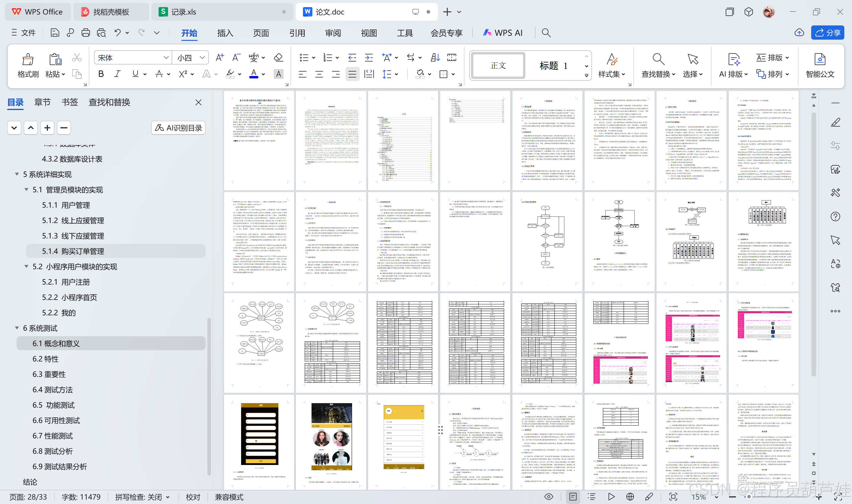Click the increase font size icon

pos(220,58)
